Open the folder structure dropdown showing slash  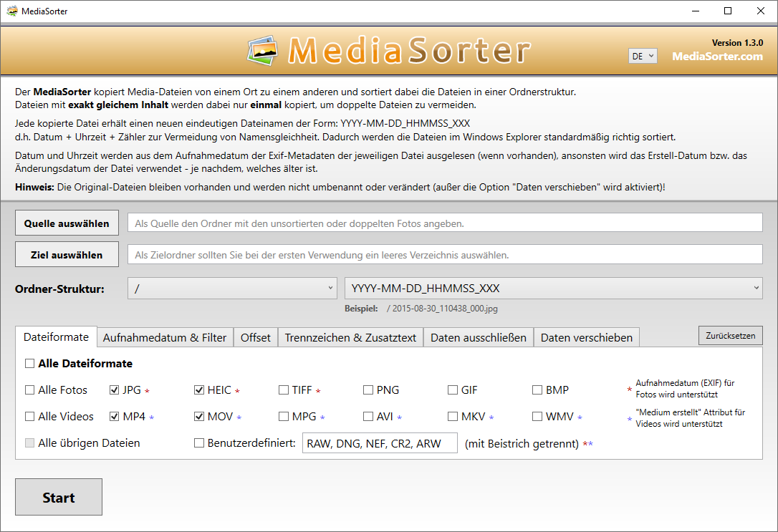(232, 289)
